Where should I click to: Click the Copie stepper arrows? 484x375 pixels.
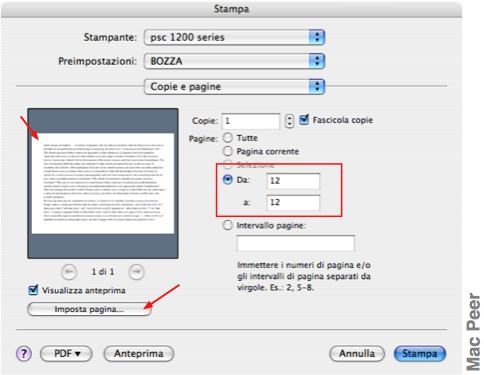pos(290,121)
